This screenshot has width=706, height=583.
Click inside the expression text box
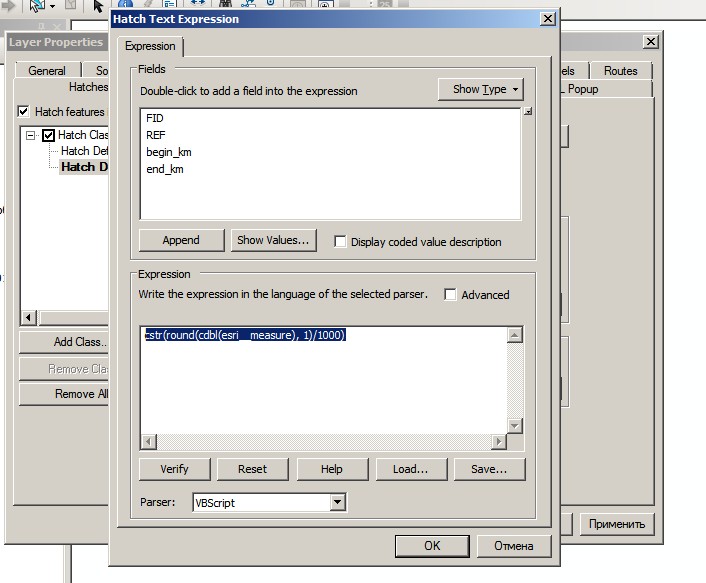click(323, 380)
